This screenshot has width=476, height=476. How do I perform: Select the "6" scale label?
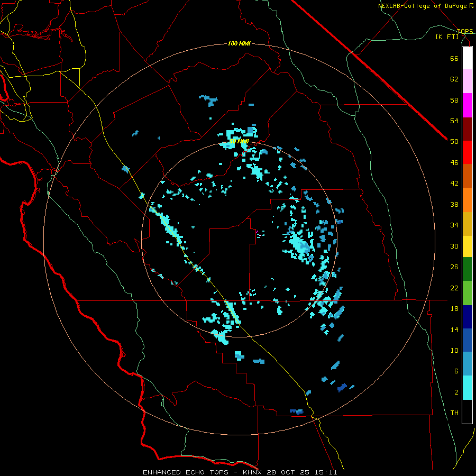(x=456, y=371)
